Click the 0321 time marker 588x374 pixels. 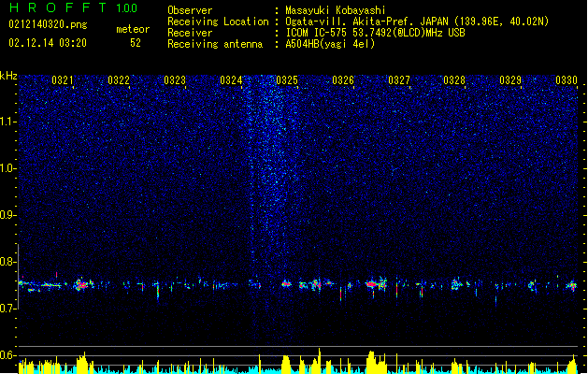[x=63, y=80]
